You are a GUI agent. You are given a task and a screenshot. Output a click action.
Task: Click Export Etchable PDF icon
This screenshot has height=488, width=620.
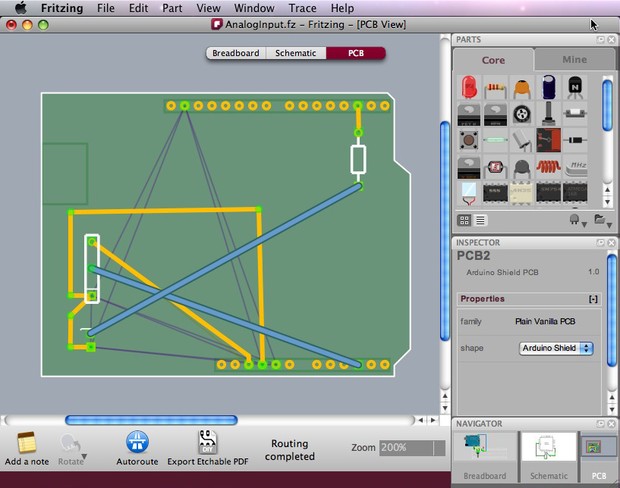tap(207, 442)
